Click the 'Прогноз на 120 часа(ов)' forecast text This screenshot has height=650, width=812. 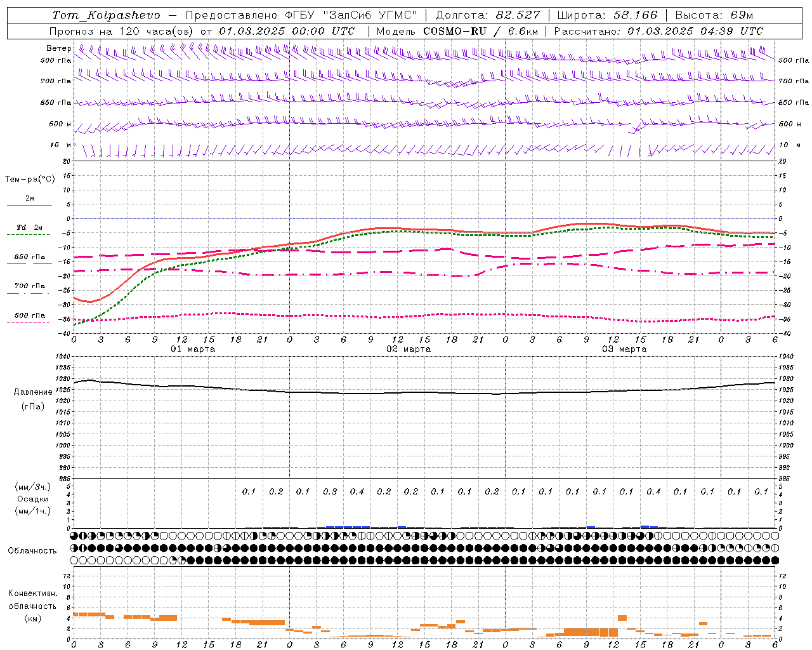click(x=122, y=31)
